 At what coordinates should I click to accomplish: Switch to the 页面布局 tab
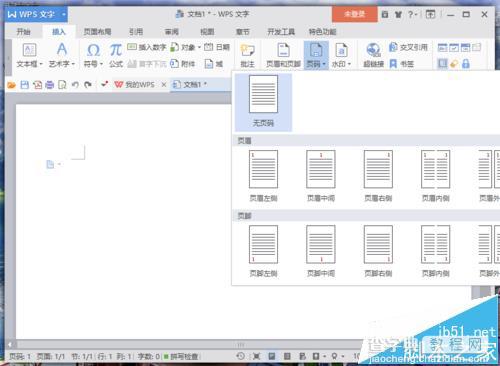point(97,32)
